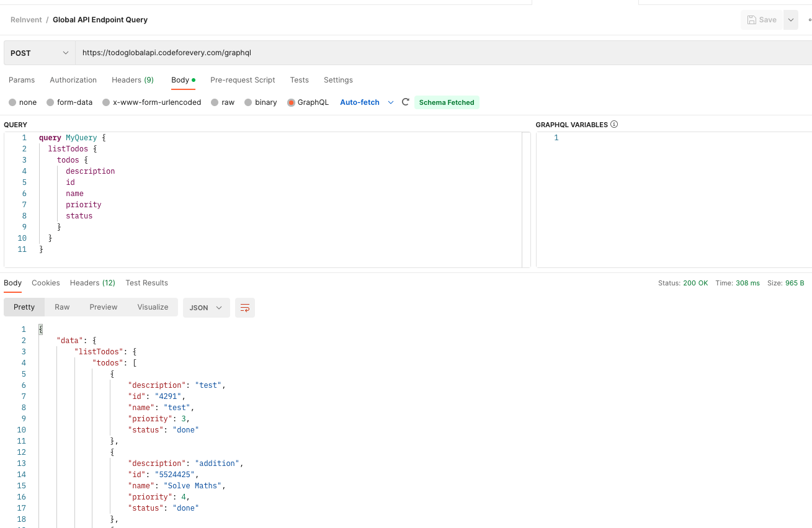Open the response Cookies tab
The height and width of the screenshot is (528, 812).
(46, 283)
